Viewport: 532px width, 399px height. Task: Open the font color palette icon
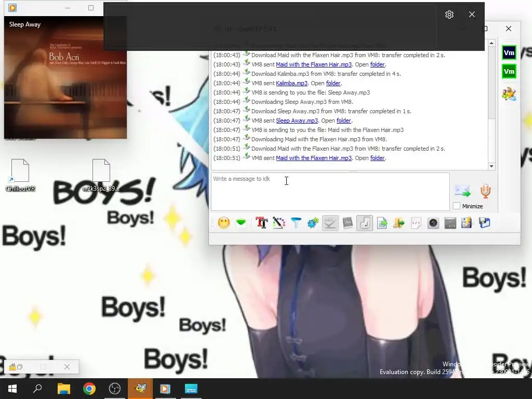coord(278,223)
